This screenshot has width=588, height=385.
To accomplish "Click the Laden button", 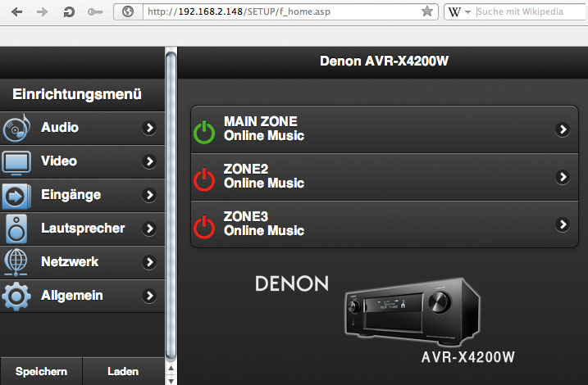I will [x=123, y=372].
